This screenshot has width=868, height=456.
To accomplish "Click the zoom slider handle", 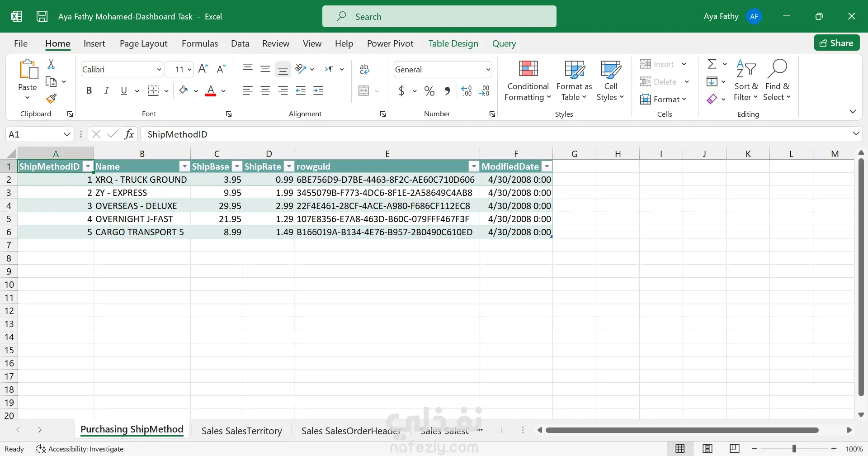I will point(794,449).
